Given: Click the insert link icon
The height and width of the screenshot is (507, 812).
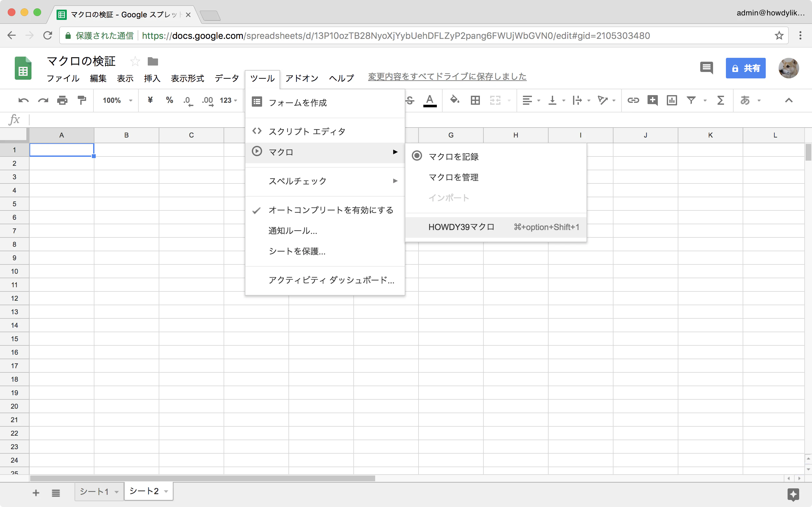Looking at the screenshot, I should click(x=633, y=100).
